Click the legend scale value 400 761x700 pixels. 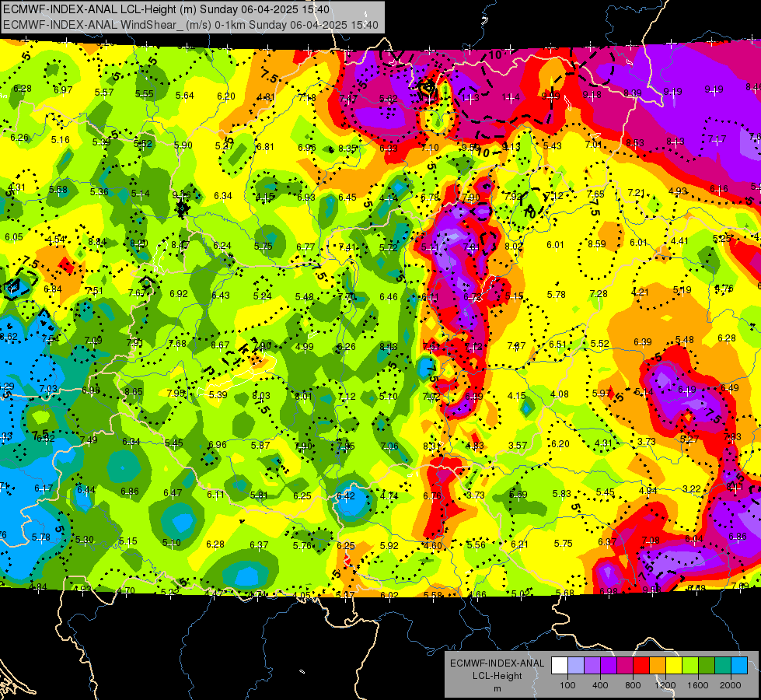point(600,685)
